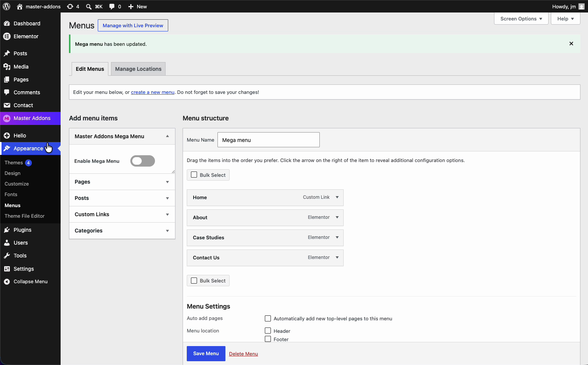Follow the create a new menu link
Viewport: 588px width, 365px height.
pos(153,92)
